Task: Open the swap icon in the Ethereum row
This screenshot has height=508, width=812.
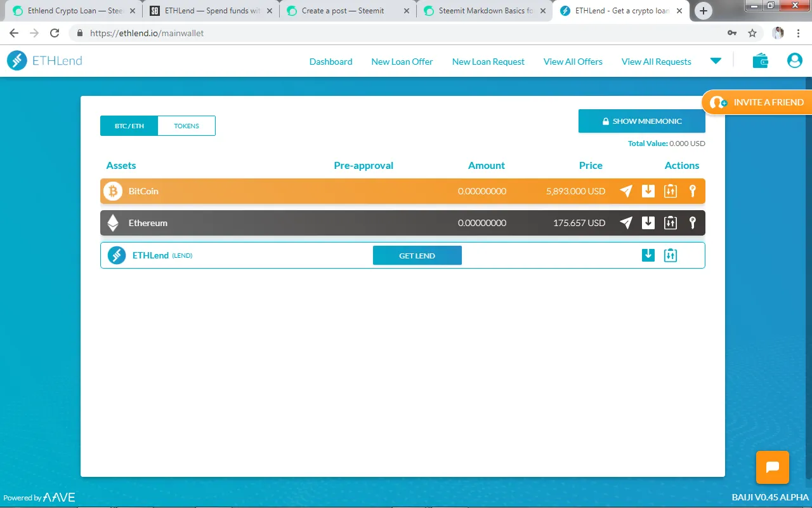Action: [x=671, y=223]
